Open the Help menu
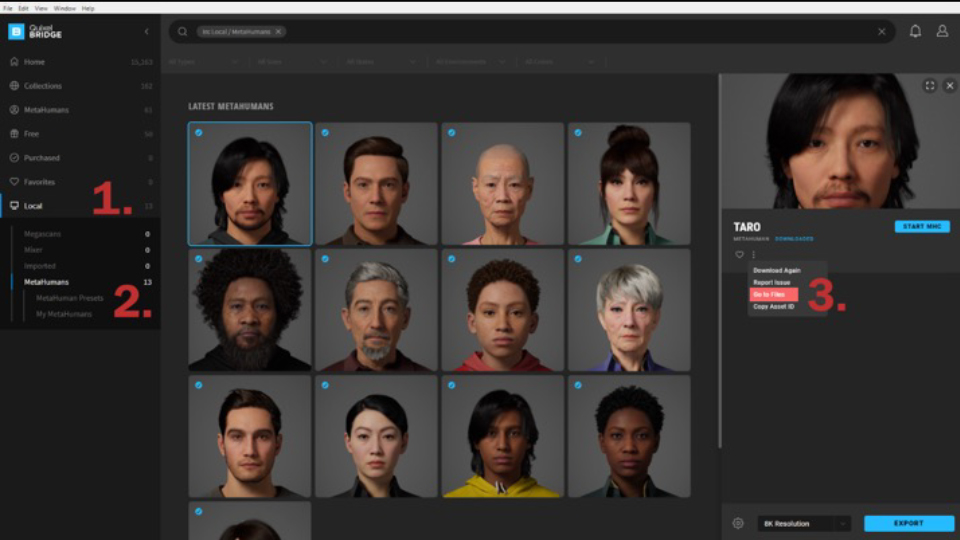The width and height of the screenshot is (960, 540). click(x=88, y=9)
